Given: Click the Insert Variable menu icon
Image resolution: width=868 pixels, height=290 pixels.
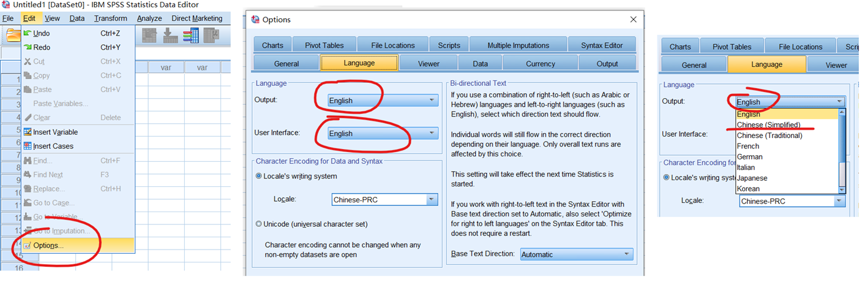Looking at the screenshot, I should pos(28,132).
